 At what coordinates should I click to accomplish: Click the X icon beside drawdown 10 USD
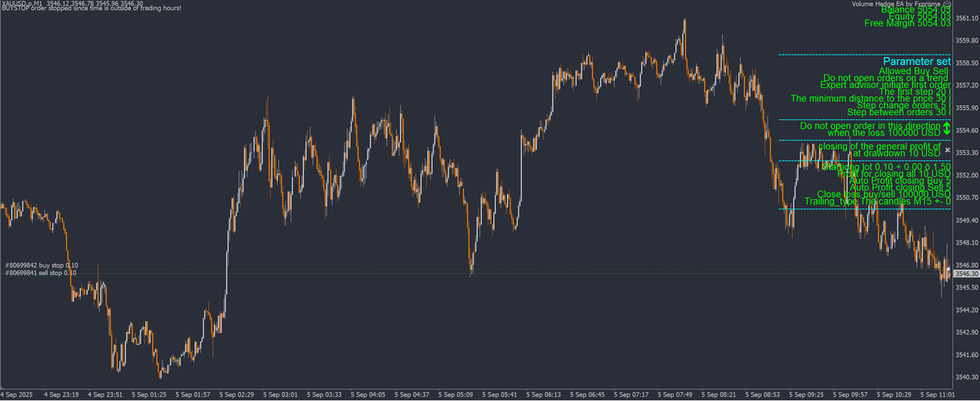[x=947, y=151]
